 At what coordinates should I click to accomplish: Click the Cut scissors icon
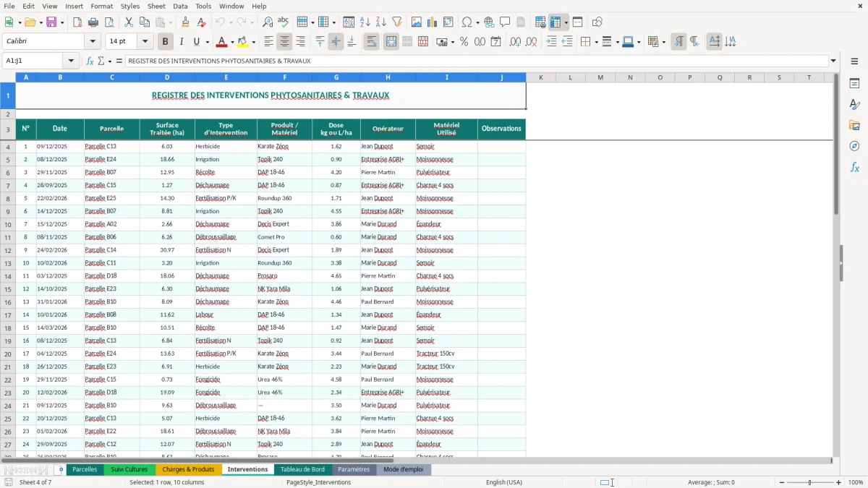point(129,22)
